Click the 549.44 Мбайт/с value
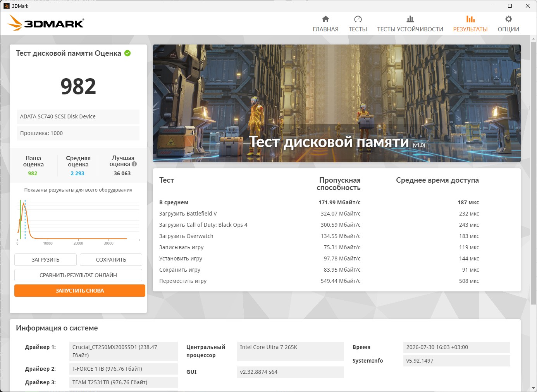Screen dimensions: 537x392 pyautogui.click(x=341, y=281)
